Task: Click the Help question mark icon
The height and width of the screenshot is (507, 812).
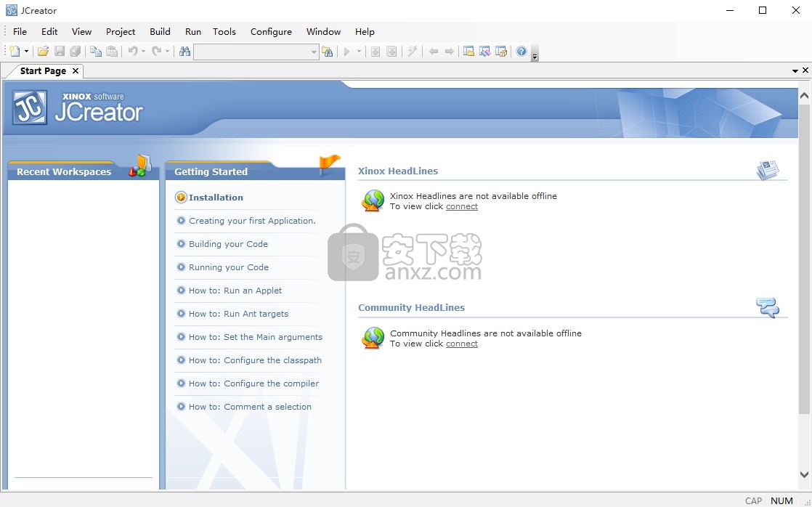Action: [x=521, y=52]
